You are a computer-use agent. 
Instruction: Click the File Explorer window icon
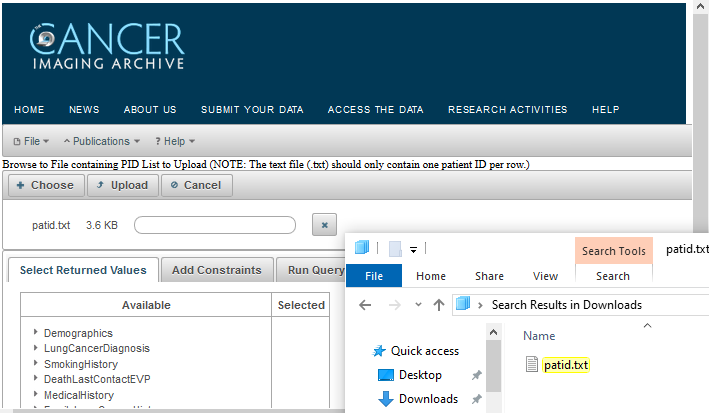click(x=362, y=247)
